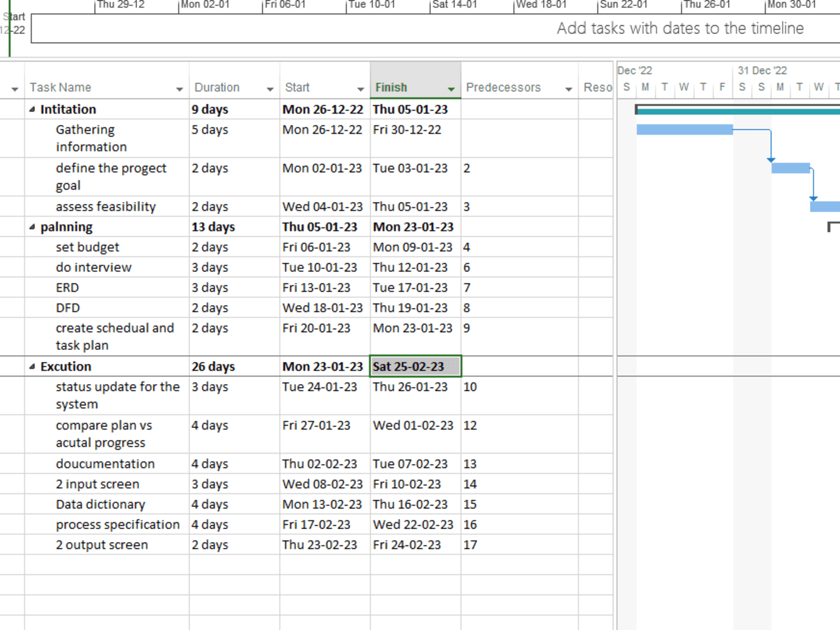The image size is (840, 630).
Task: Open Predecessors column filter dropdown
Action: point(568,89)
